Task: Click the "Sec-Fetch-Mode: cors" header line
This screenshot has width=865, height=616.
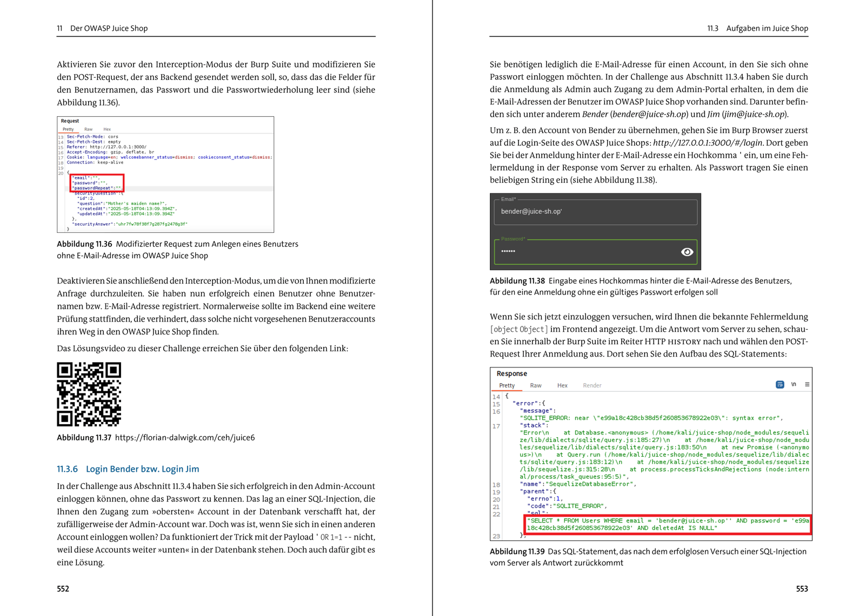Action: coord(92,137)
